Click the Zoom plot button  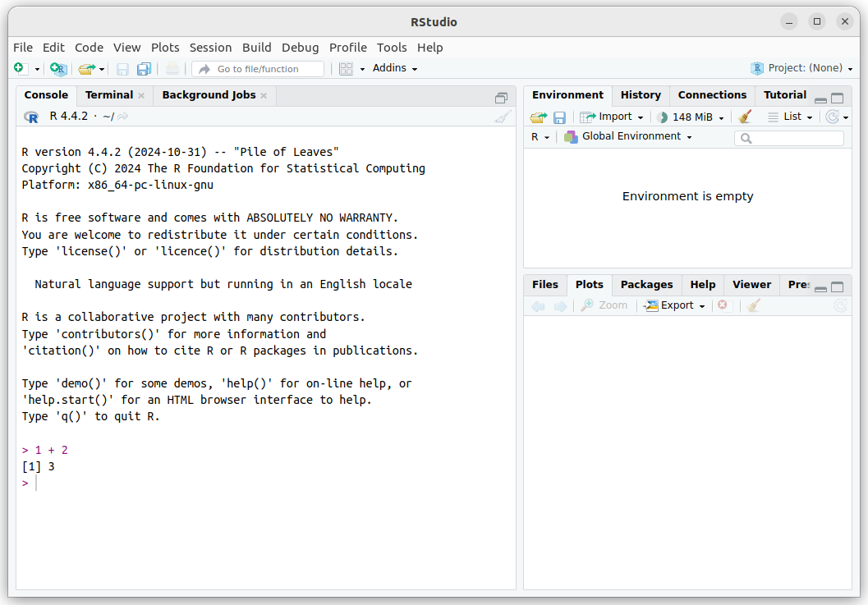(x=604, y=305)
